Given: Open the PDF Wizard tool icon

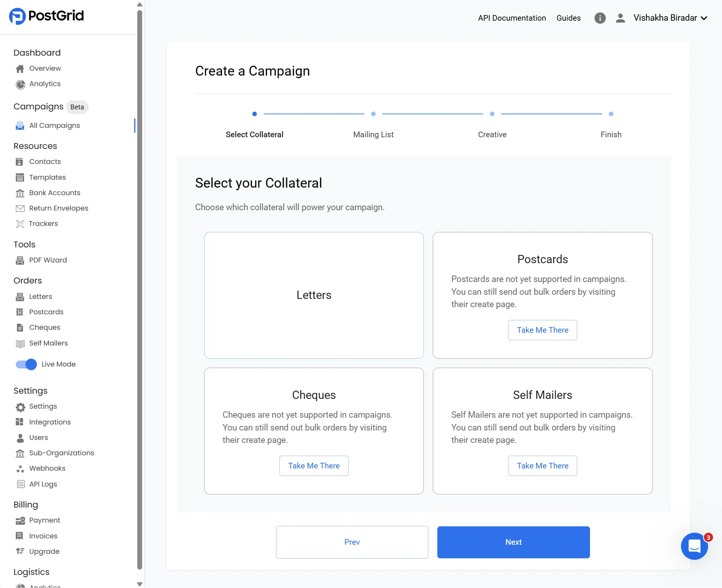Looking at the screenshot, I should click(20, 260).
